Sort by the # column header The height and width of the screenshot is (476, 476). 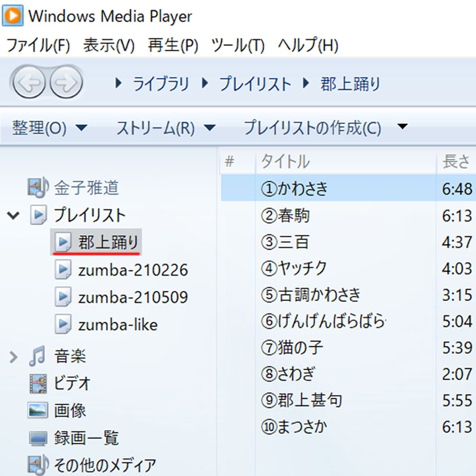coord(230,161)
